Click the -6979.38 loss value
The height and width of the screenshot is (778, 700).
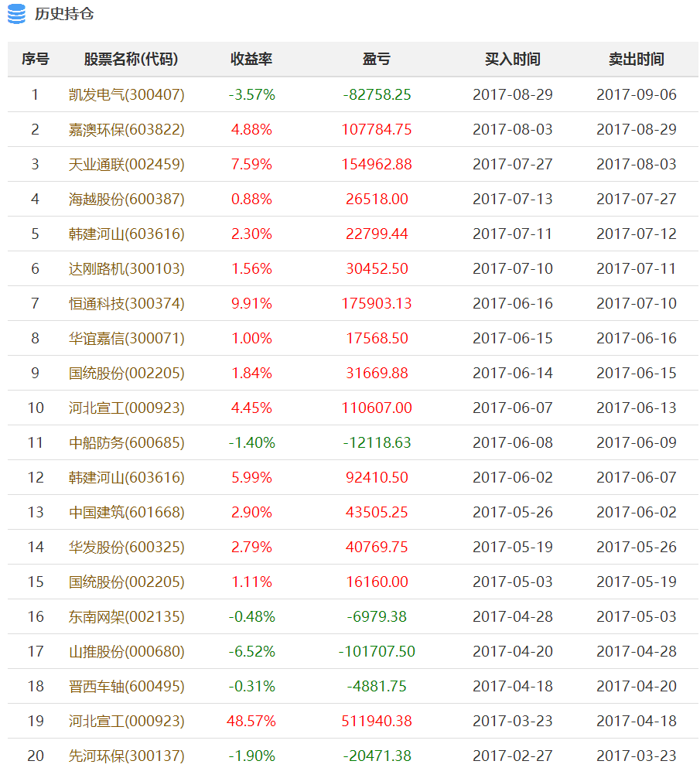point(377,616)
